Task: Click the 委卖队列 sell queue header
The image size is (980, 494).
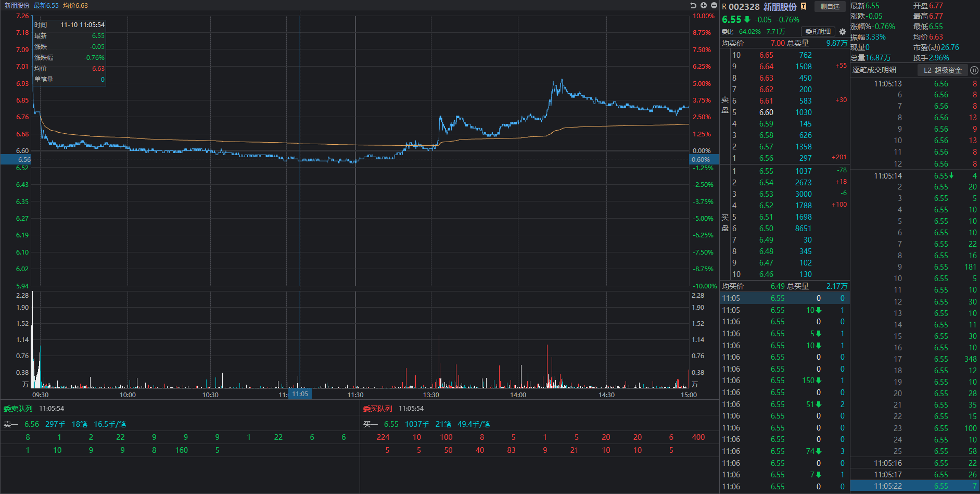Action: pyautogui.click(x=18, y=409)
